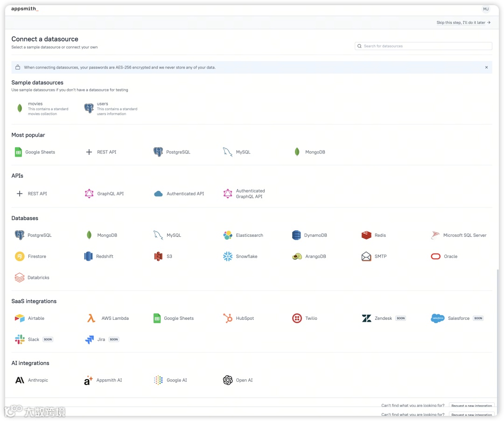Select the movies sample MongoDB datasource

[x=42, y=109]
